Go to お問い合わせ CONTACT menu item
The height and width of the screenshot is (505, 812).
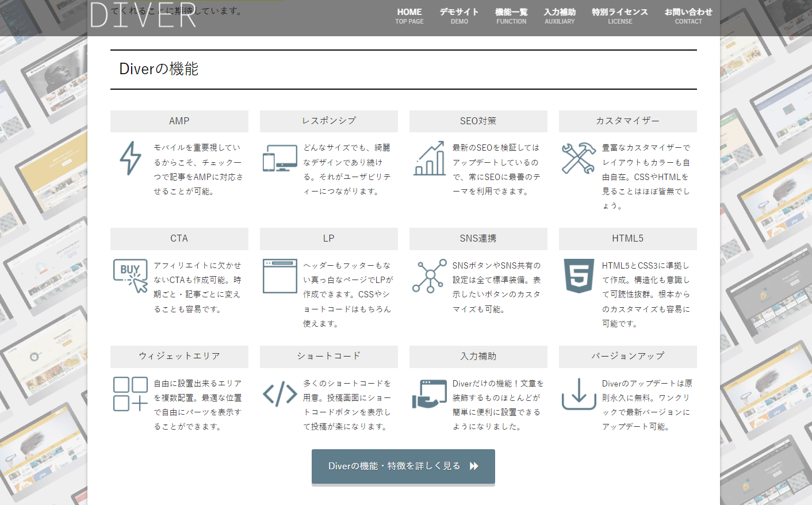point(688,16)
